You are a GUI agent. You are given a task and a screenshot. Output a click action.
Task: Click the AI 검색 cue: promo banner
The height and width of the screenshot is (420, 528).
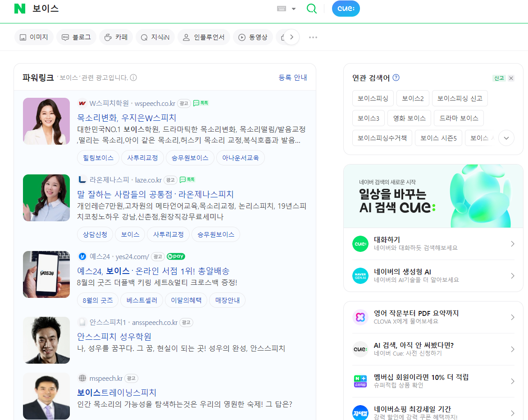coord(433,196)
